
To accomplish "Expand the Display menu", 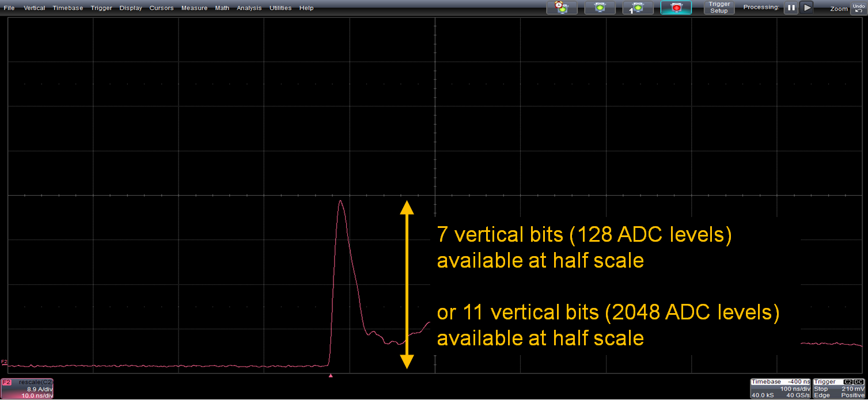I will tap(130, 7).
